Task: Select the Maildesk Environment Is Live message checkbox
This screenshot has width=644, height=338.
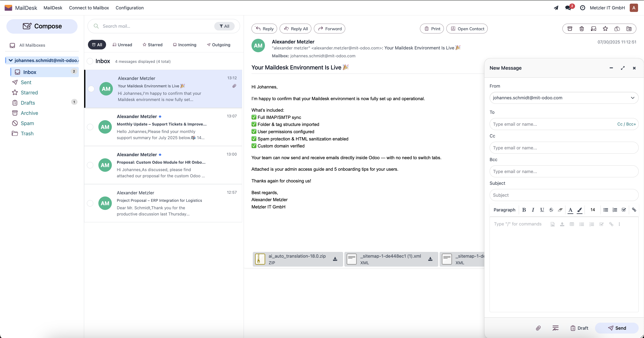Action: [x=91, y=89]
